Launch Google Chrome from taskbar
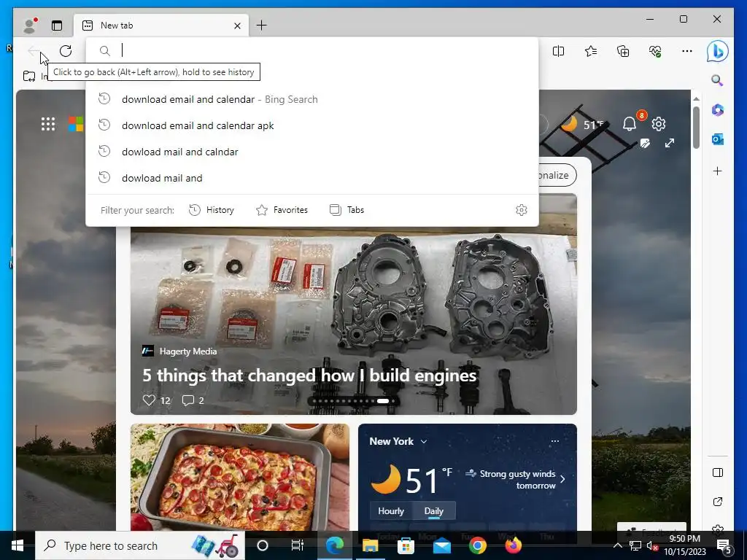This screenshot has height=560, width=747. pyautogui.click(x=477, y=545)
